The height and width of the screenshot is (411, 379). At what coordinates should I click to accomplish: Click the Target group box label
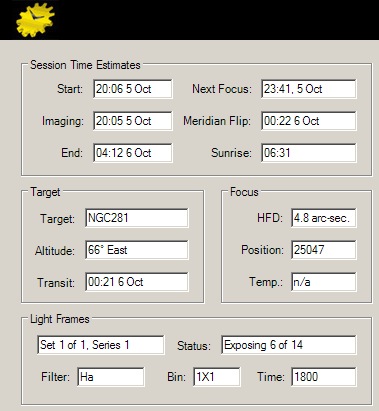click(45, 192)
